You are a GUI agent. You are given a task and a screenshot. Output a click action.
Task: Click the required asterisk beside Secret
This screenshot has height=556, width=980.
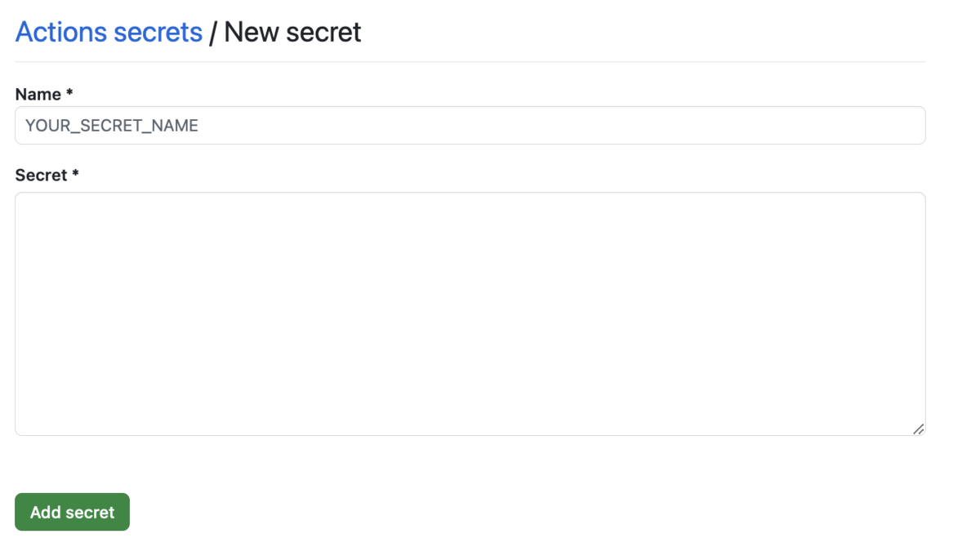74,175
